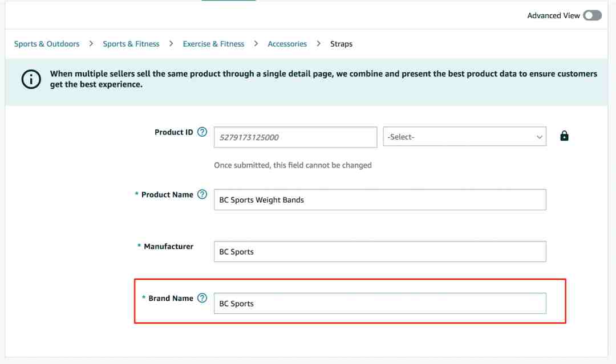Expand the -Select- product ID type dropdown
Image resolution: width=616 pixels, height=364 pixels.
(x=464, y=137)
